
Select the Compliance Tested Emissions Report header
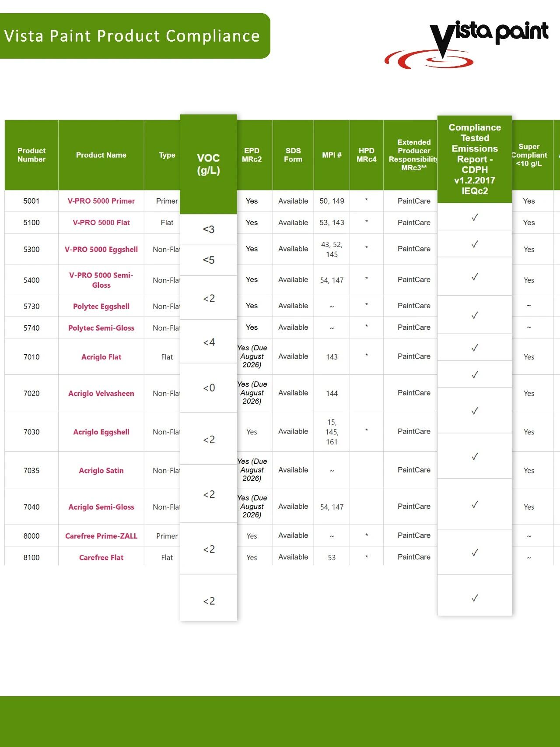[x=475, y=159]
